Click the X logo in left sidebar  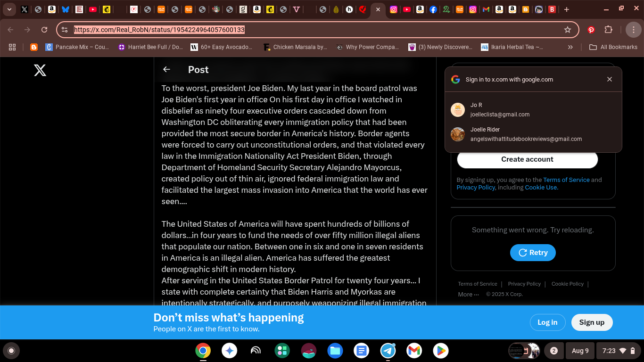click(x=40, y=71)
